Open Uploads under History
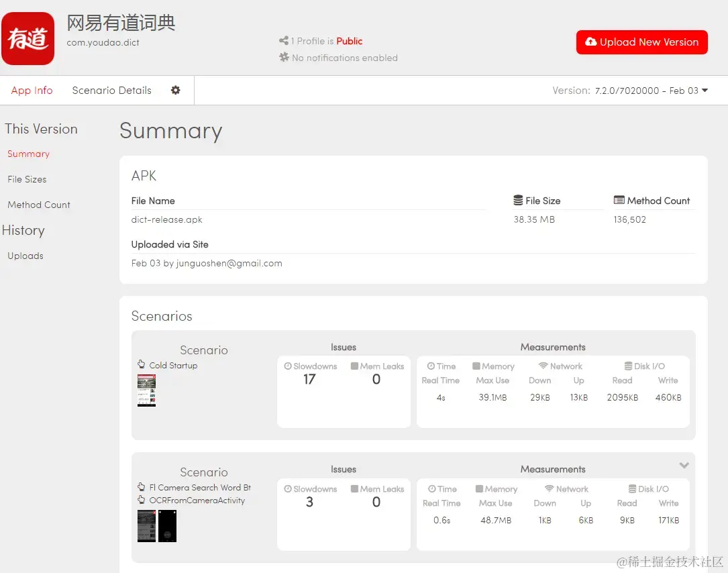Viewport: 728px width, 573px height. click(x=25, y=256)
